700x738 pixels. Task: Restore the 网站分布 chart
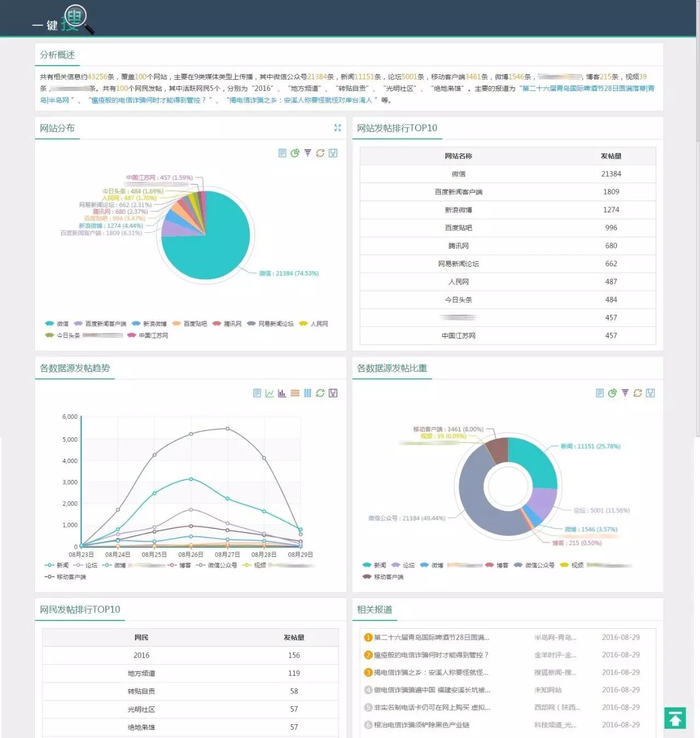pos(320,153)
